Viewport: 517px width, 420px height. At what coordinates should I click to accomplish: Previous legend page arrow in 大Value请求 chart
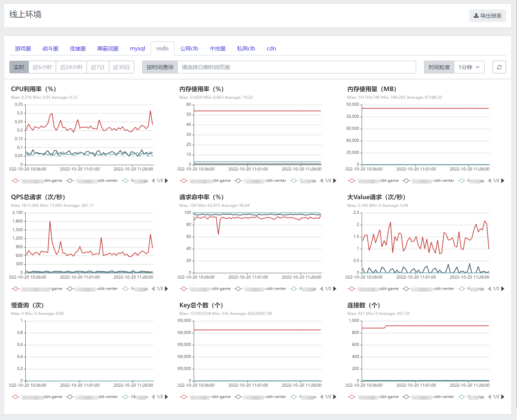pos(489,289)
